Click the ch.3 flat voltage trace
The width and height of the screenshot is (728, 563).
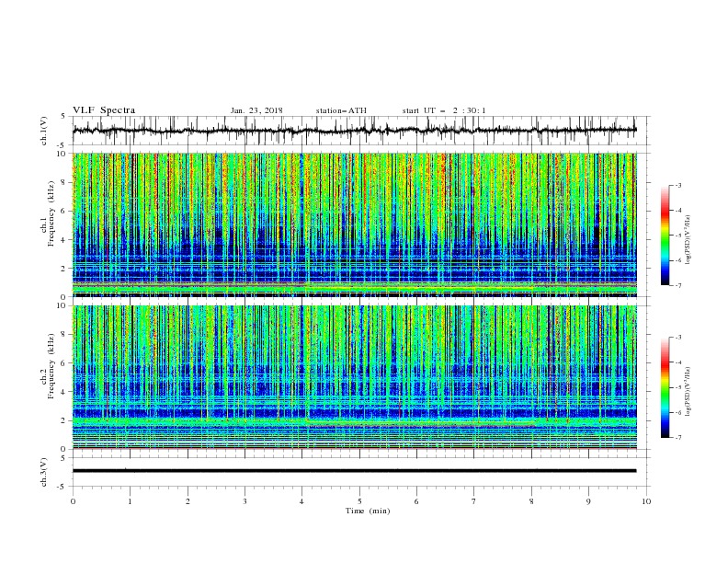click(354, 471)
